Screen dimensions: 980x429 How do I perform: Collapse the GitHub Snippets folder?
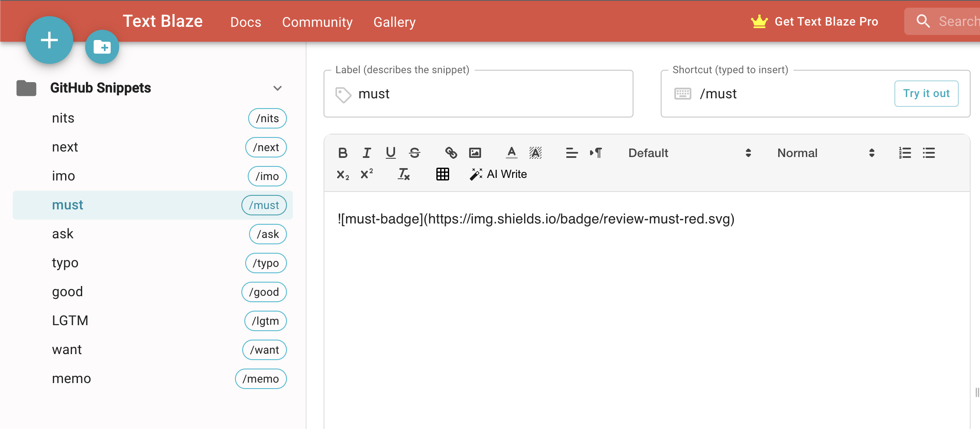pos(278,88)
